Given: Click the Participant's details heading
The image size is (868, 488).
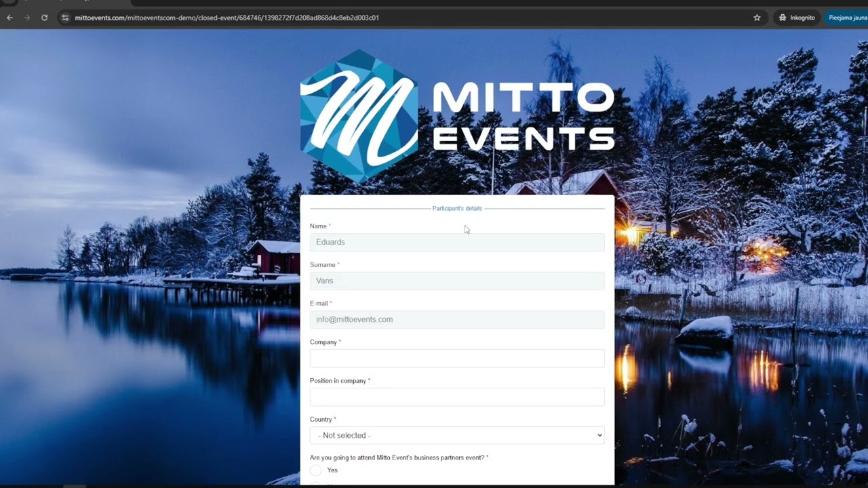Looking at the screenshot, I should [x=457, y=208].
